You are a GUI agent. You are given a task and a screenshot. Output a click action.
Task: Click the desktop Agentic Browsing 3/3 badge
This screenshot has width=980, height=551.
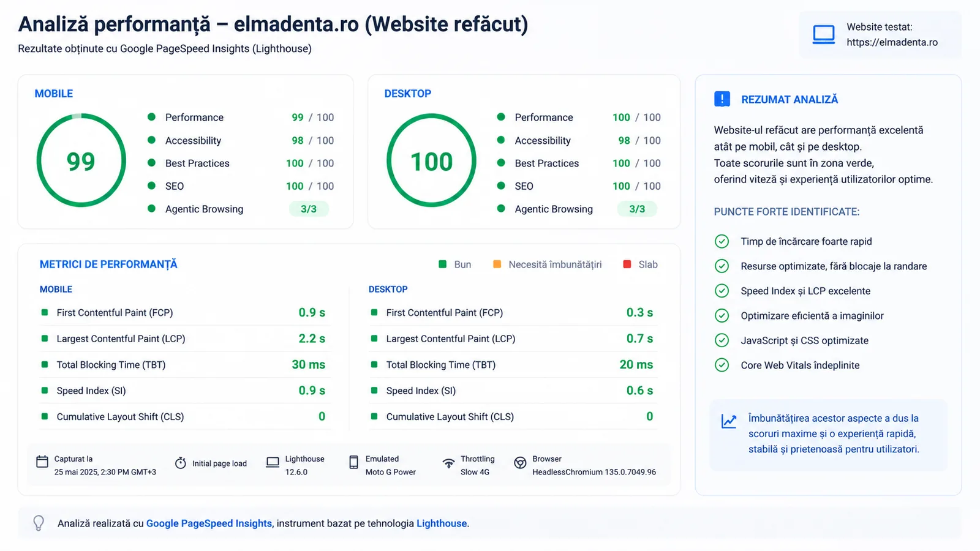637,209
